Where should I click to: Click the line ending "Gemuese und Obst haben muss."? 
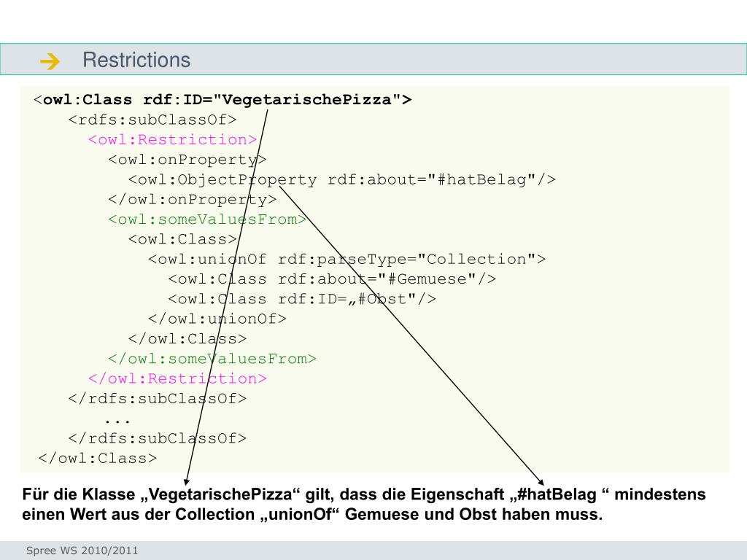pos(312,514)
